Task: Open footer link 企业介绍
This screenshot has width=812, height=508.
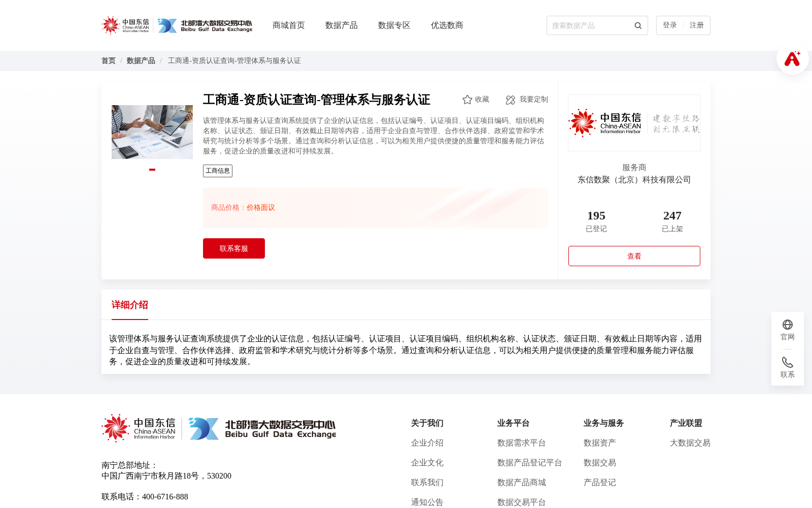Action: pos(427,443)
